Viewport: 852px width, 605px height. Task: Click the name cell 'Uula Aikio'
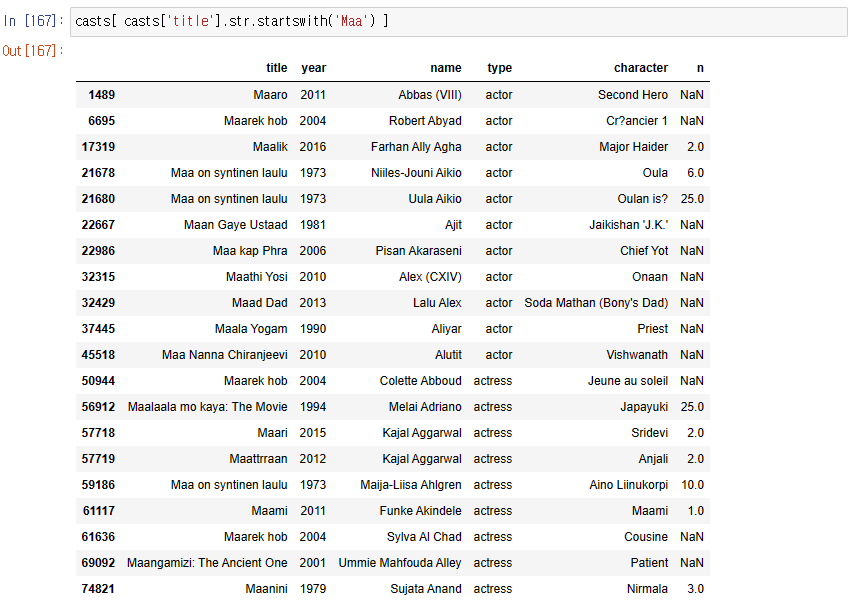[435, 199]
